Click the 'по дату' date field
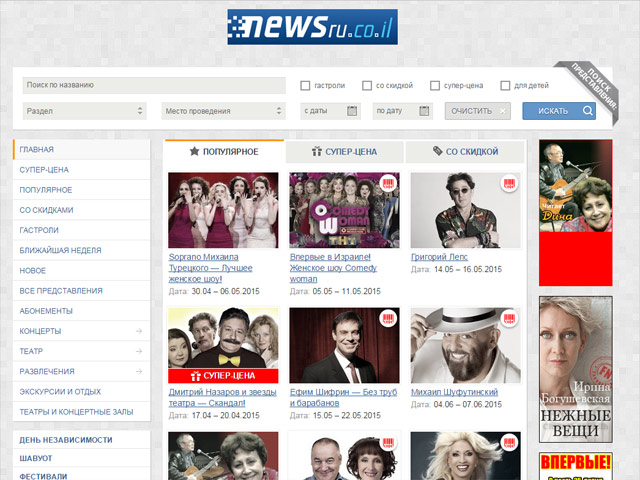Viewport: 640px width, 480px height. (402, 111)
